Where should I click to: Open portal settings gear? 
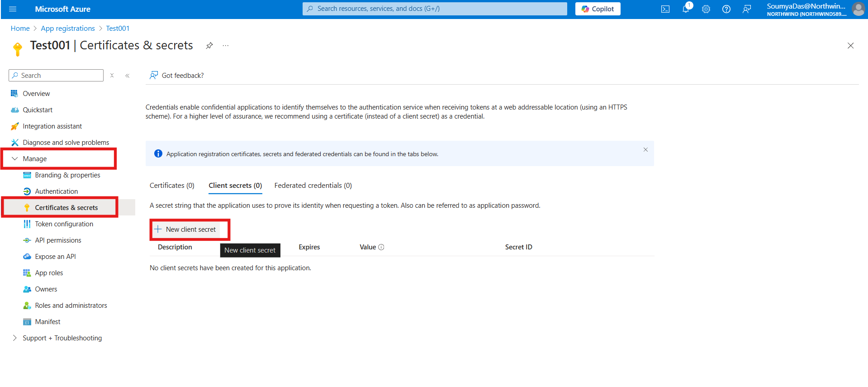coord(706,9)
